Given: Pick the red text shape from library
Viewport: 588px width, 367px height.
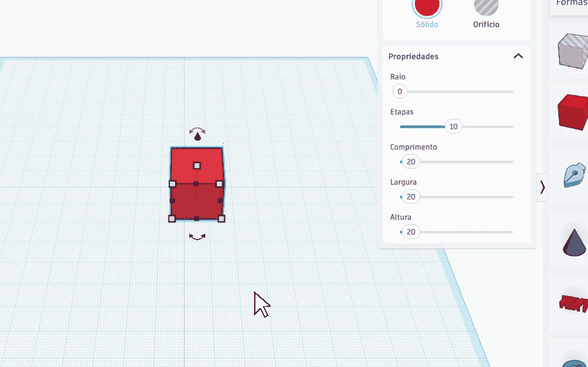Looking at the screenshot, I should coord(574,303).
